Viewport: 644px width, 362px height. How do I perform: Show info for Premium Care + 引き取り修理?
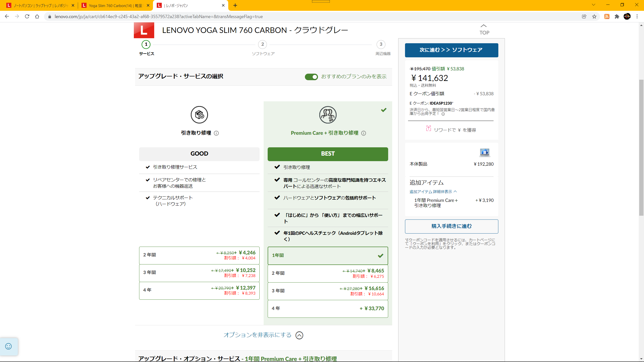[x=364, y=133]
